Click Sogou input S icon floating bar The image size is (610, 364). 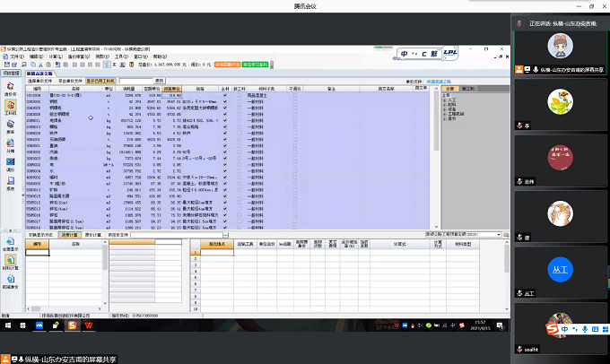click(552, 329)
